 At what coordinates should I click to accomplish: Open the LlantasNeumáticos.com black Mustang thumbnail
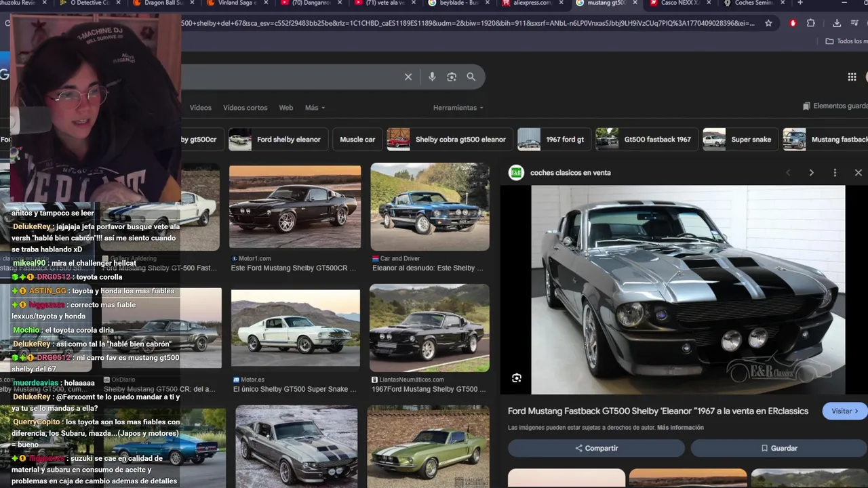pyautogui.click(x=429, y=328)
